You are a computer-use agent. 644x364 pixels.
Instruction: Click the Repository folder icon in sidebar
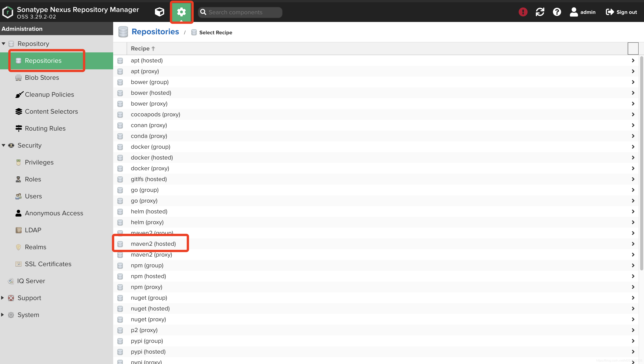(x=11, y=44)
